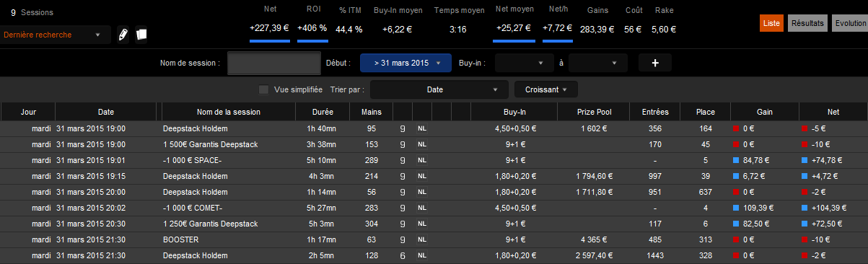This screenshot has width=868, height=264.
Task: Switch to the Evolution tab
Action: (850, 23)
